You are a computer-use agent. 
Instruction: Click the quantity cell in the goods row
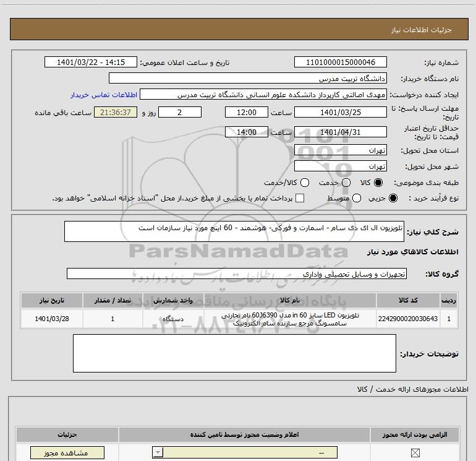113,319
